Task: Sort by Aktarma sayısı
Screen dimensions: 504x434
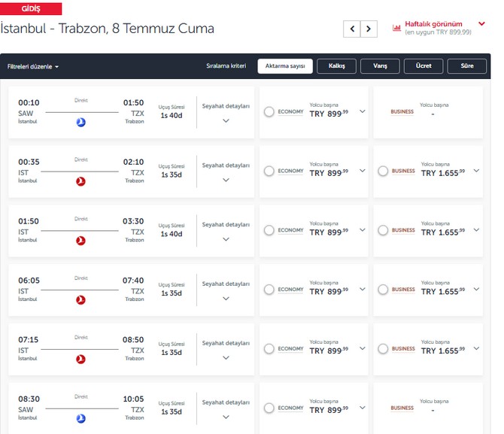Action: coord(285,66)
